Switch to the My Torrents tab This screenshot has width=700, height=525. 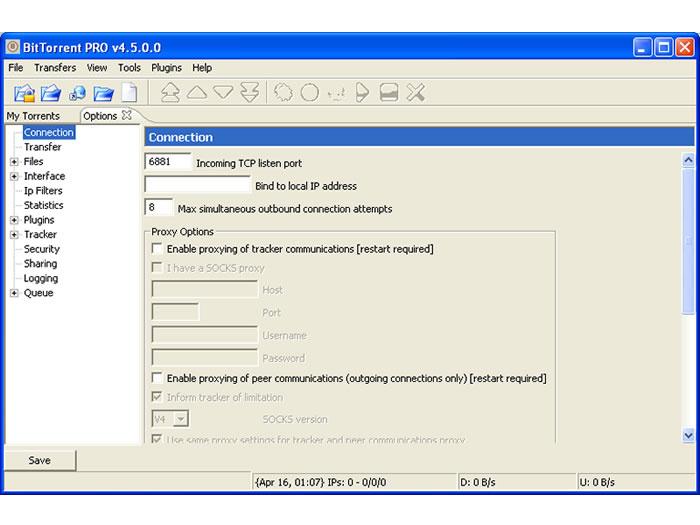[x=33, y=116]
